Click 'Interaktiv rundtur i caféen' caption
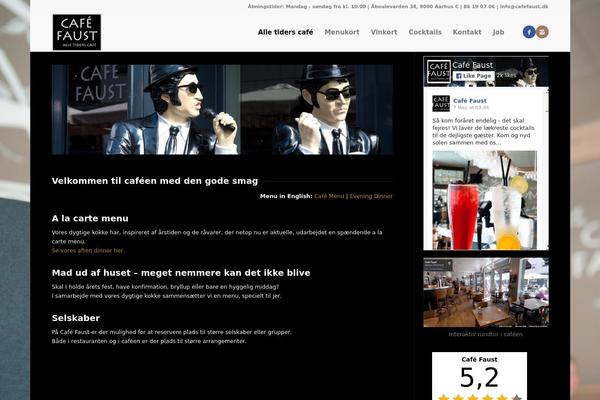This screenshot has width=600, height=400. point(485,334)
